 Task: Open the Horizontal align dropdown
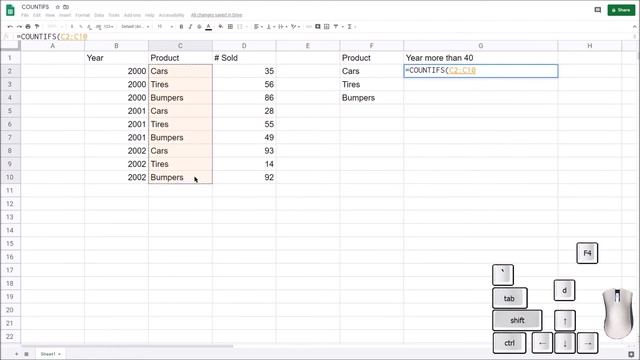(258, 27)
